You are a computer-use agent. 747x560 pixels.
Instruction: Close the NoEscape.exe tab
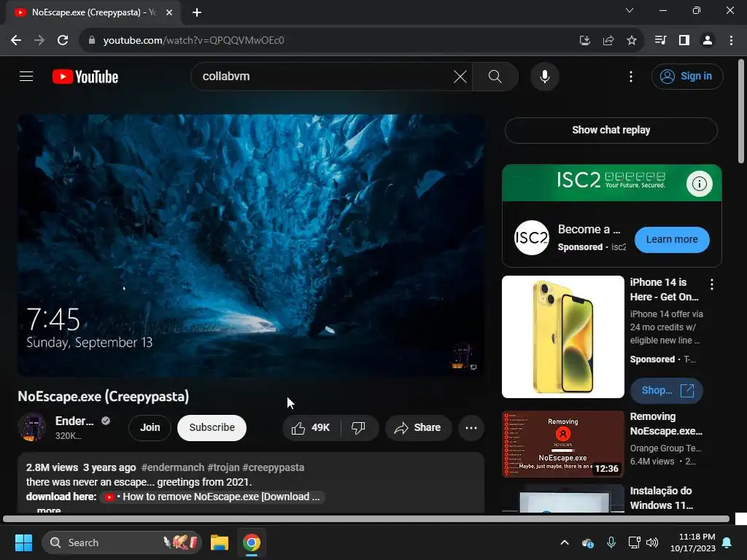tap(169, 12)
